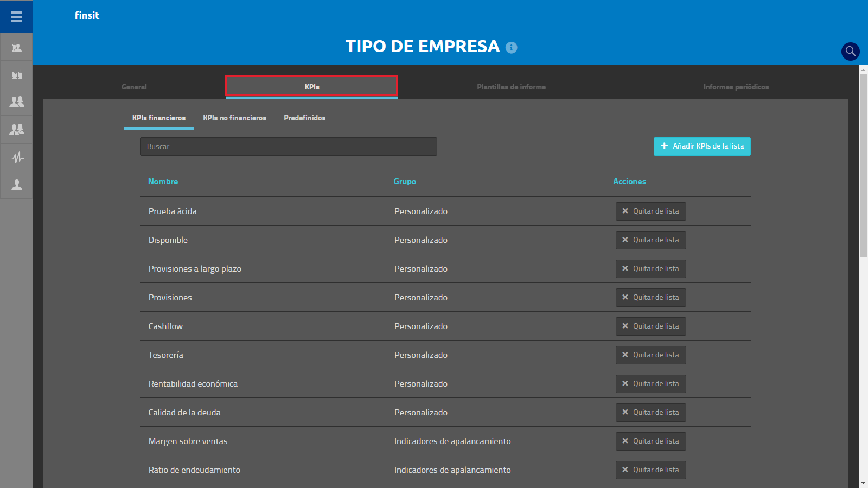The width and height of the screenshot is (868, 488).
Task: Click Quitar de lista for Provisiones
Action: (x=650, y=298)
